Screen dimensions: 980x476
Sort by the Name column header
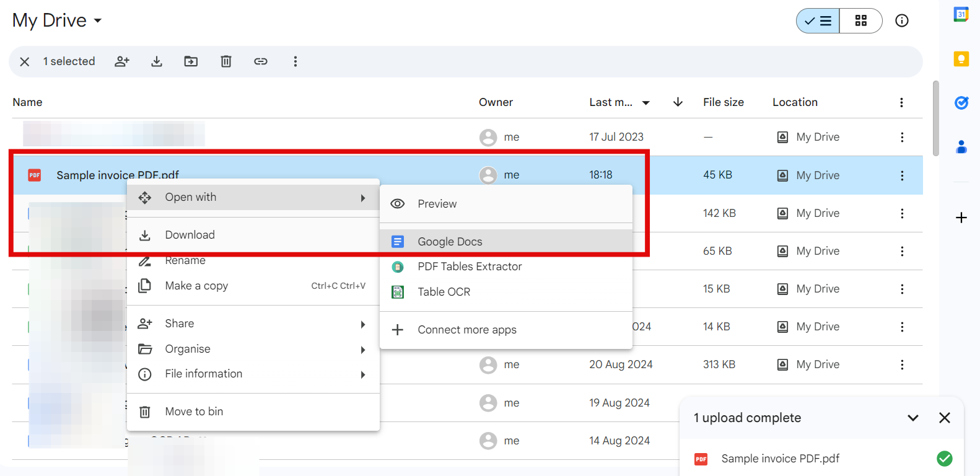27,102
